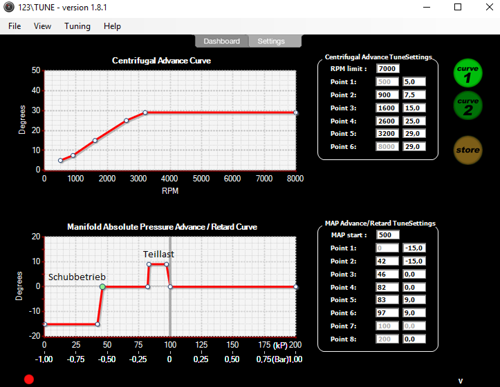Click the orange store button
Screen dimensions: 500x387
pyautogui.click(x=468, y=150)
